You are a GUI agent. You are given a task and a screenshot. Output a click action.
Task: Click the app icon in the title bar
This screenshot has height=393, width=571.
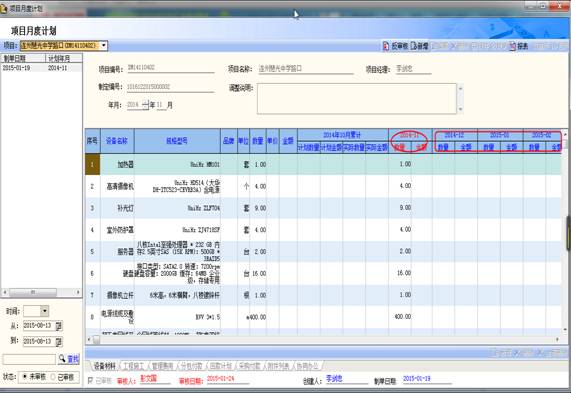(x=4, y=8)
